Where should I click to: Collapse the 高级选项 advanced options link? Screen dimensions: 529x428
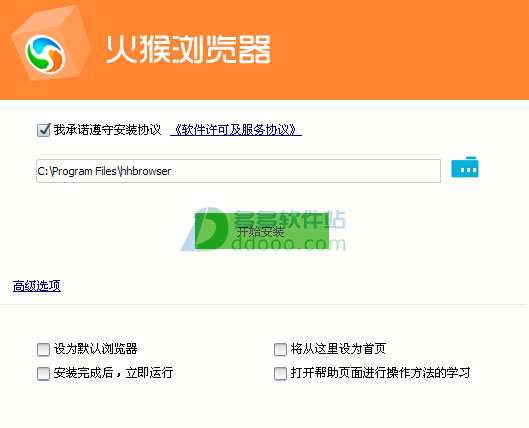[x=37, y=286]
